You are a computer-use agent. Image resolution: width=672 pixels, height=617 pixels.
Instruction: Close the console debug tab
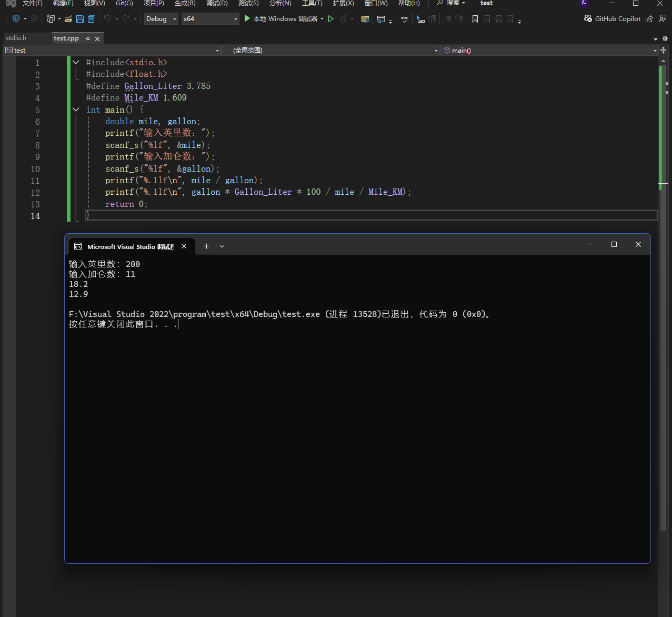point(184,246)
